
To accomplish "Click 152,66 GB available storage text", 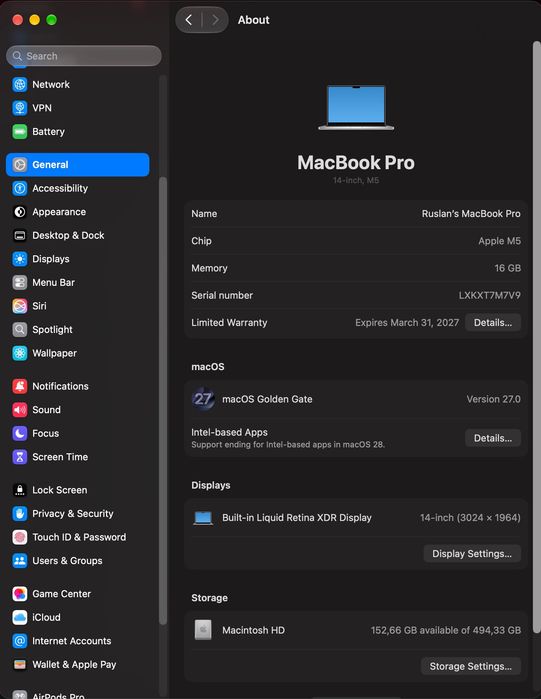I will [446, 630].
